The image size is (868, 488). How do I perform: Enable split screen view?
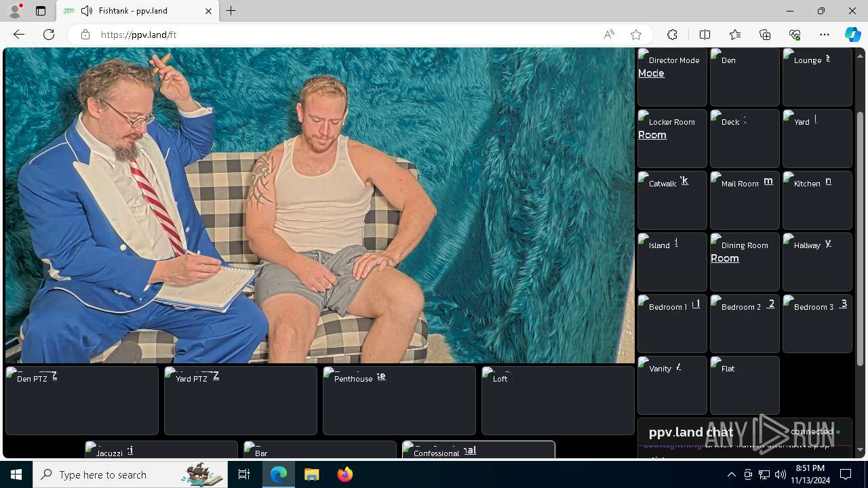point(705,35)
